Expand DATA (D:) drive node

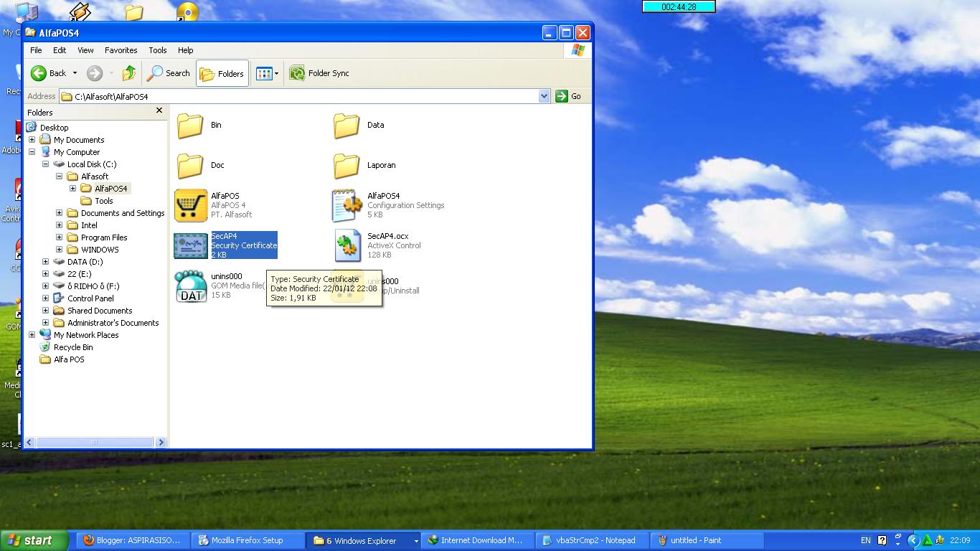point(45,262)
